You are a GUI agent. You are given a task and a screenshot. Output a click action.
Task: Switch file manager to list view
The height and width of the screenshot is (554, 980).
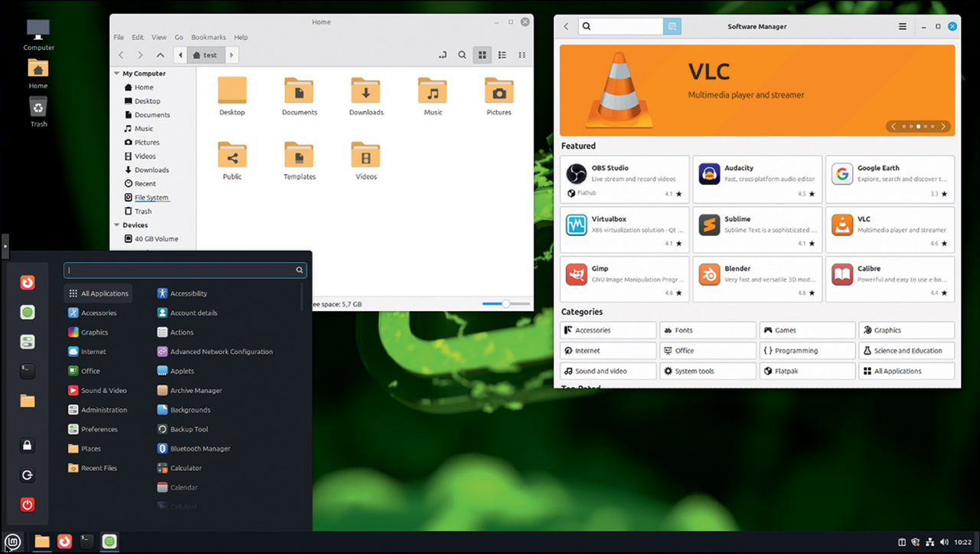coord(502,55)
